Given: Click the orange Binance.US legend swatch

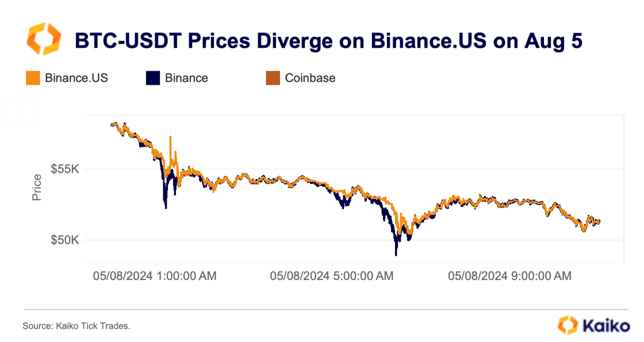Looking at the screenshot, I should [33, 78].
